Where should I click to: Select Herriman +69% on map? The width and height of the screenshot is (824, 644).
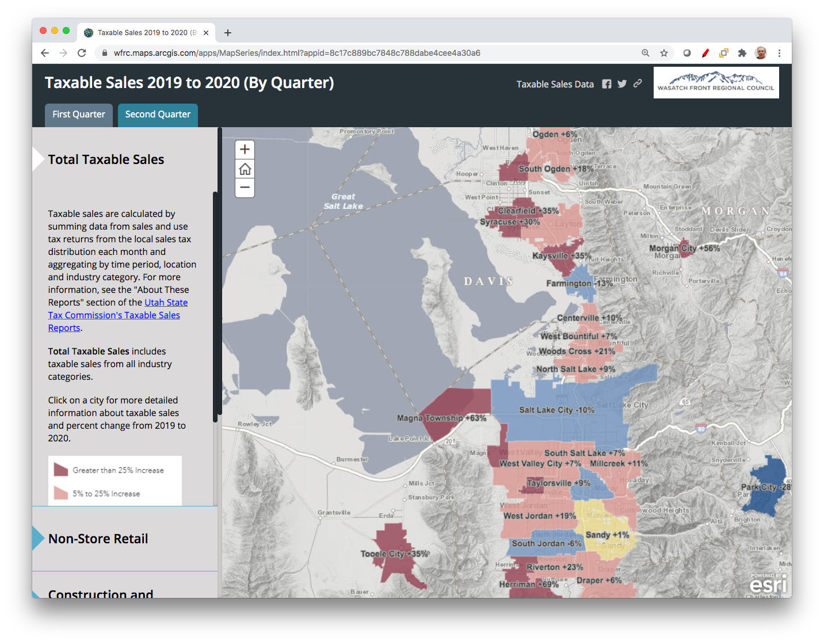(529, 584)
